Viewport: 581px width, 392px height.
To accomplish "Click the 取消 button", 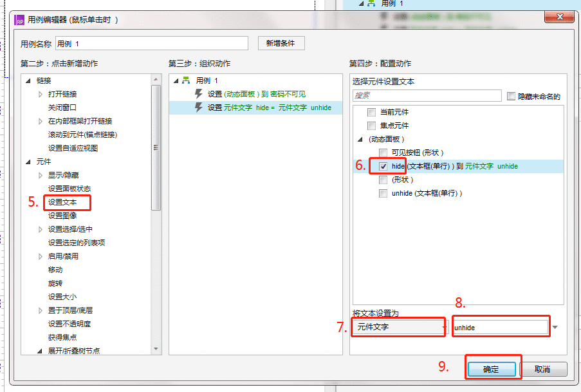I will [543, 369].
